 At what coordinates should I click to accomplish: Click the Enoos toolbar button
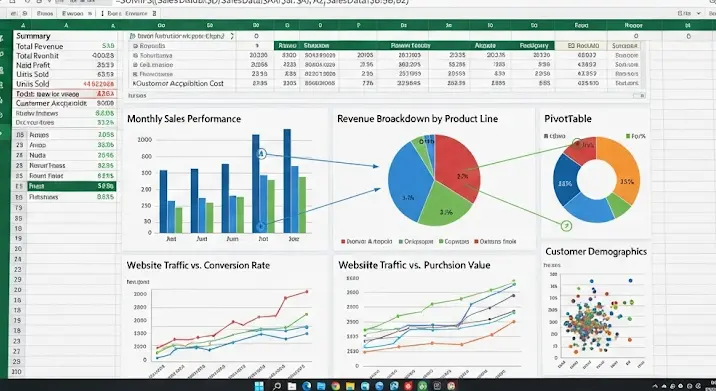45,14
